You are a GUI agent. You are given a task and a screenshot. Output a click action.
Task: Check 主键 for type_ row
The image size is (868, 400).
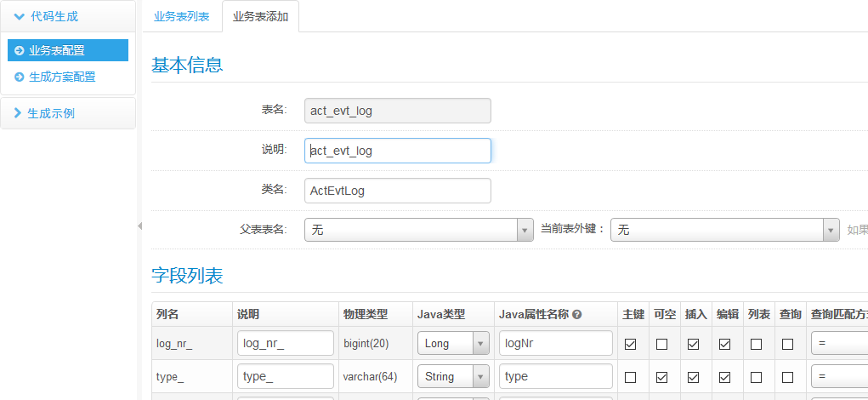(x=630, y=377)
